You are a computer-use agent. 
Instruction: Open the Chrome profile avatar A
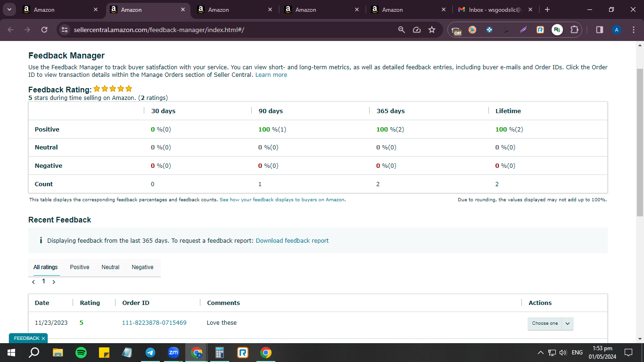(x=617, y=30)
